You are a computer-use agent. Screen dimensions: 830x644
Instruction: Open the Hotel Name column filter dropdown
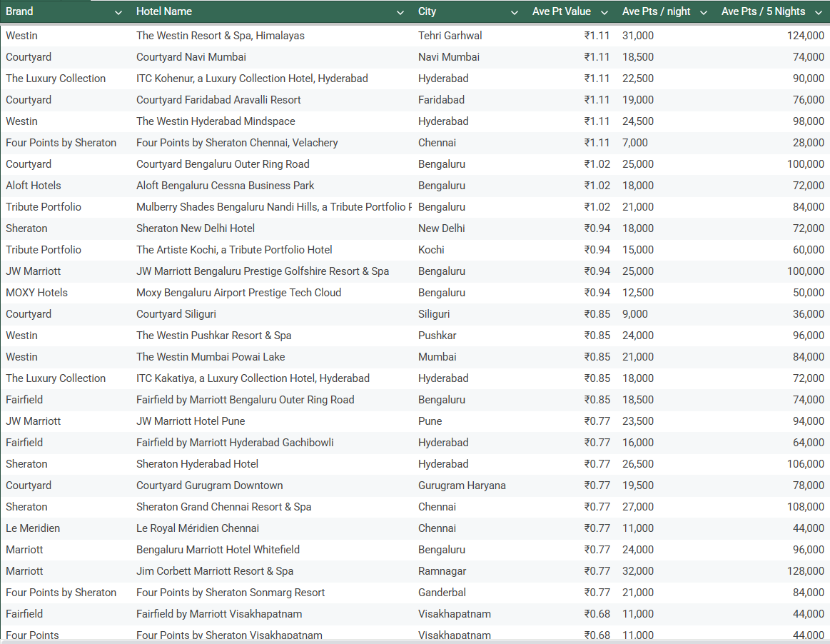tap(400, 12)
